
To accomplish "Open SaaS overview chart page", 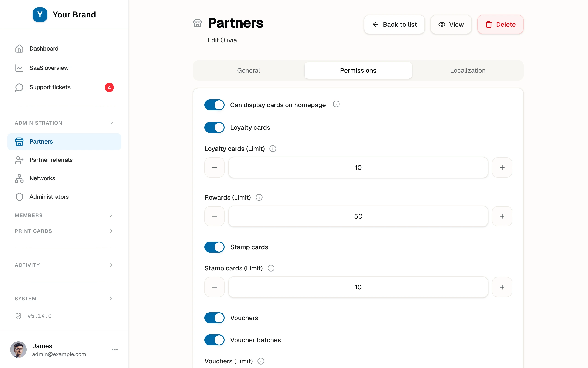I will tap(64, 68).
